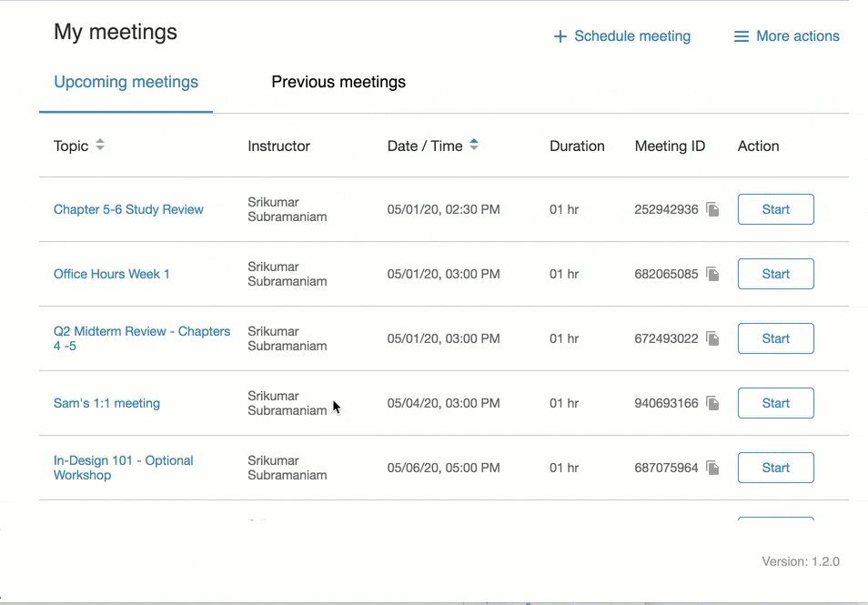Copy meeting ID 252942936
Screen dimensions: 868x605
coord(713,210)
